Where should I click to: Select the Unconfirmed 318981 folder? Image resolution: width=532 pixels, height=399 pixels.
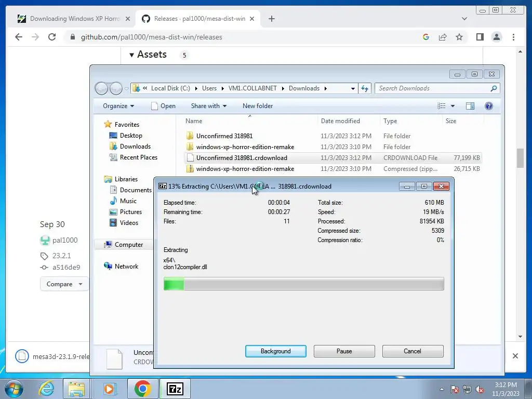click(x=224, y=136)
